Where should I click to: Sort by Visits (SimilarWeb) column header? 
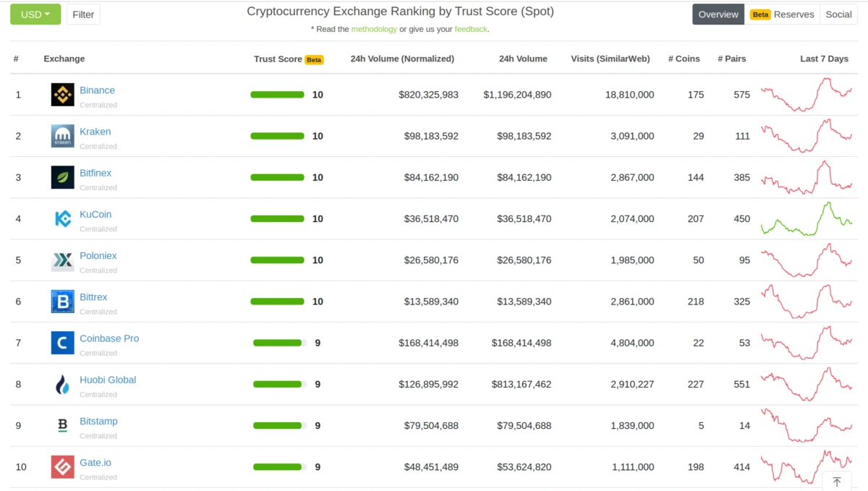(x=610, y=59)
